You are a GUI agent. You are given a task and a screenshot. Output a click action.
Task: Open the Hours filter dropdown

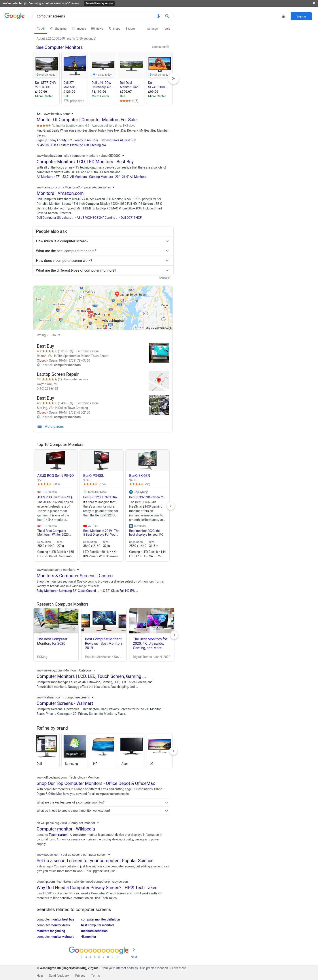(57, 335)
